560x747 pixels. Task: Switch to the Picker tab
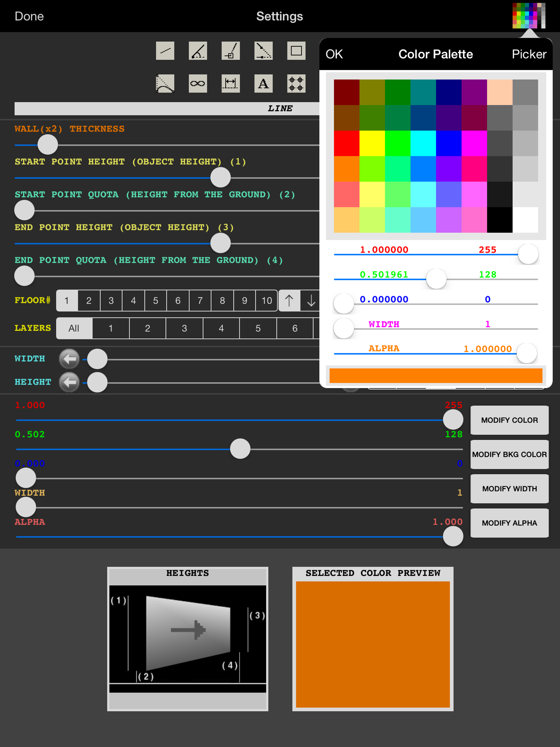coord(529,54)
